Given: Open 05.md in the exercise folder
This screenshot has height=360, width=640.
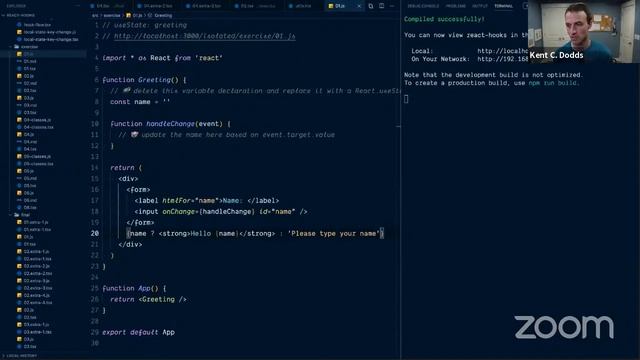Looking at the screenshot, I should pyautogui.click(x=30, y=178).
